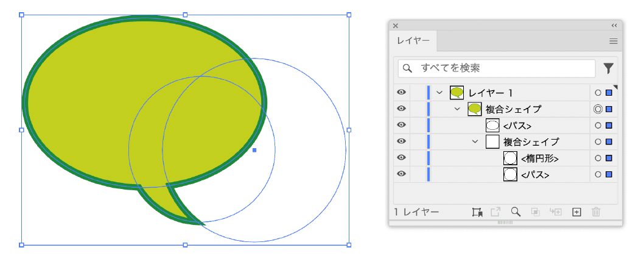The image size is (644, 267).
Task: Select the <楕円形> layer name
Action: point(540,158)
